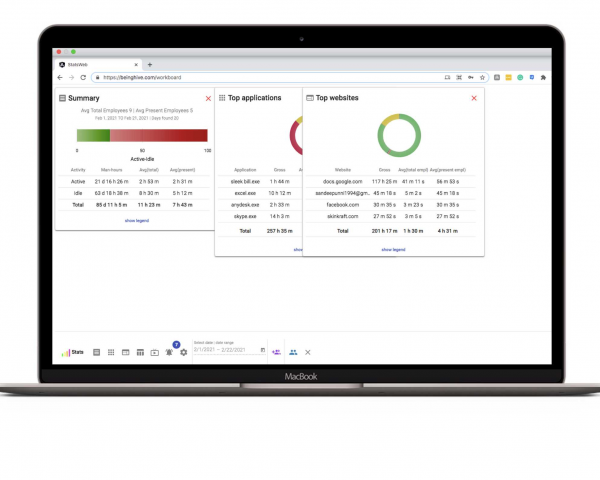Click the blue group people icon
This screenshot has width=600, height=480.
pos(293,352)
